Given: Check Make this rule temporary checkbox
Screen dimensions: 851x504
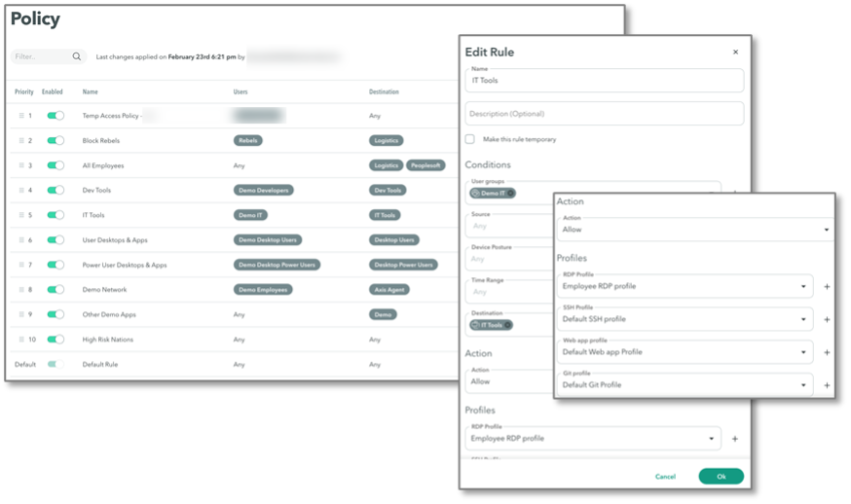Looking at the screenshot, I should [470, 140].
